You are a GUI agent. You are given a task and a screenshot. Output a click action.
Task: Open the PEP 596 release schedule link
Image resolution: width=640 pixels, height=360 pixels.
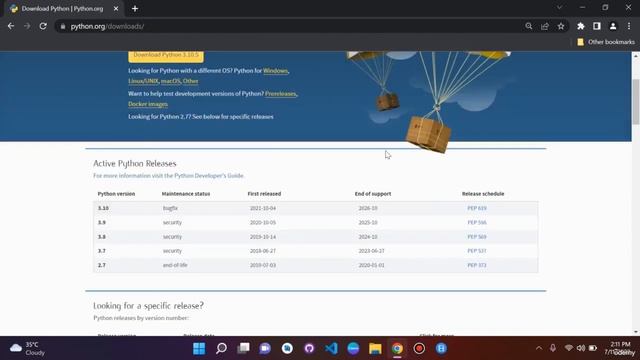coord(477,222)
